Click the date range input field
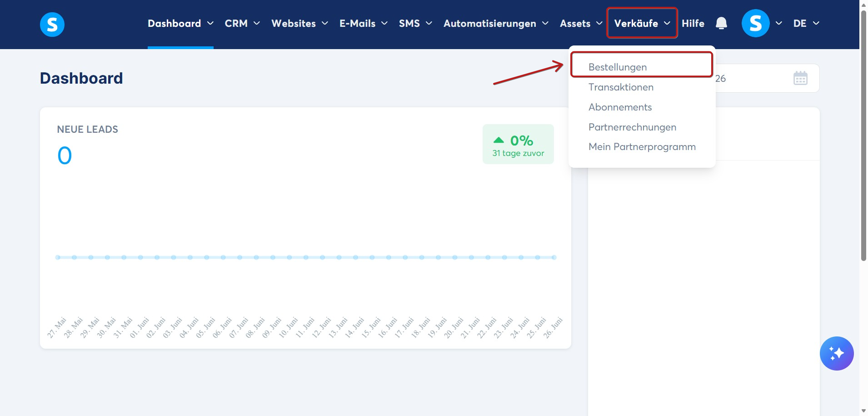The width and height of the screenshot is (868, 416). click(x=767, y=78)
